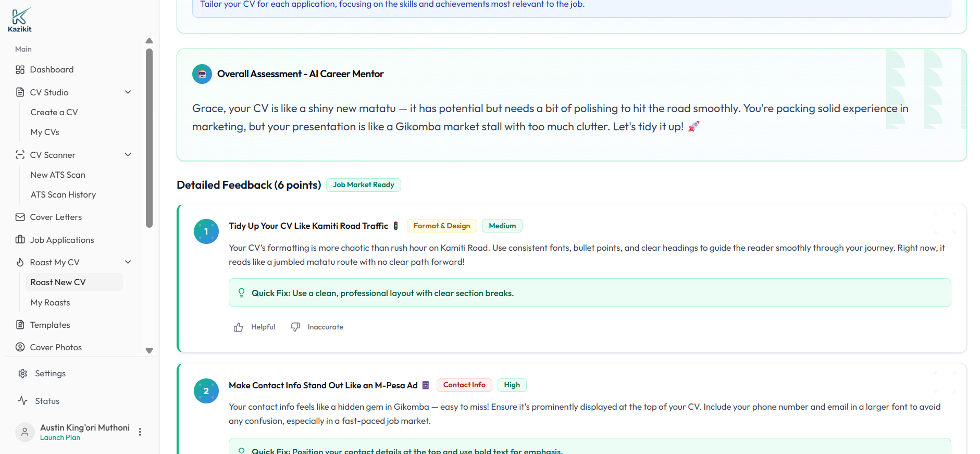The width and height of the screenshot is (980, 454).
Task: Click the Quick Fix clean layout tip
Action: pos(590,293)
